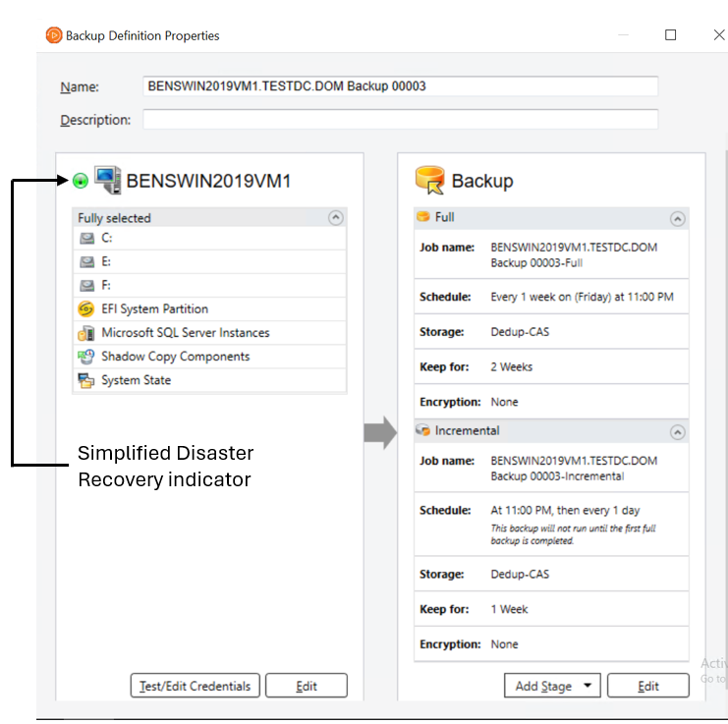
Task: Maximize the Backup Definition Properties window
Action: point(670,35)
